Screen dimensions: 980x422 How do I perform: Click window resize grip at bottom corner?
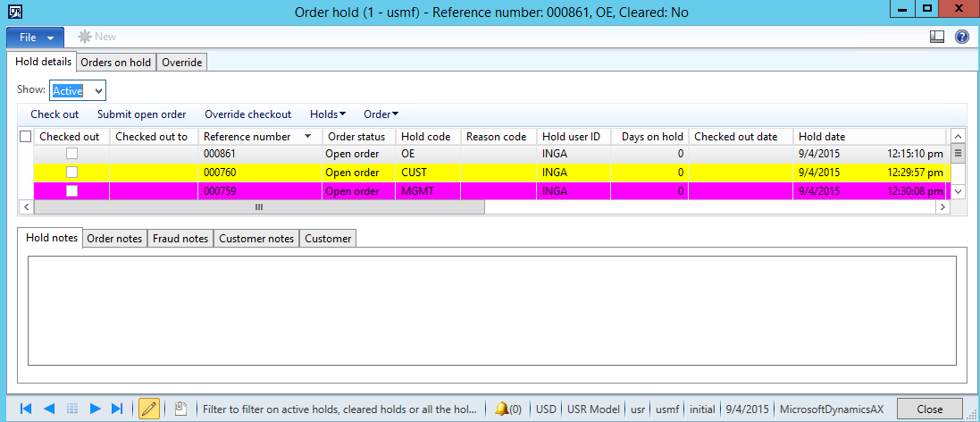click(973, 415)
